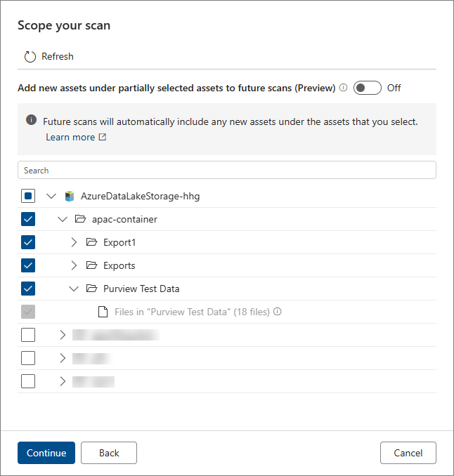Open the Learn more link

click(x=70, y=137)
